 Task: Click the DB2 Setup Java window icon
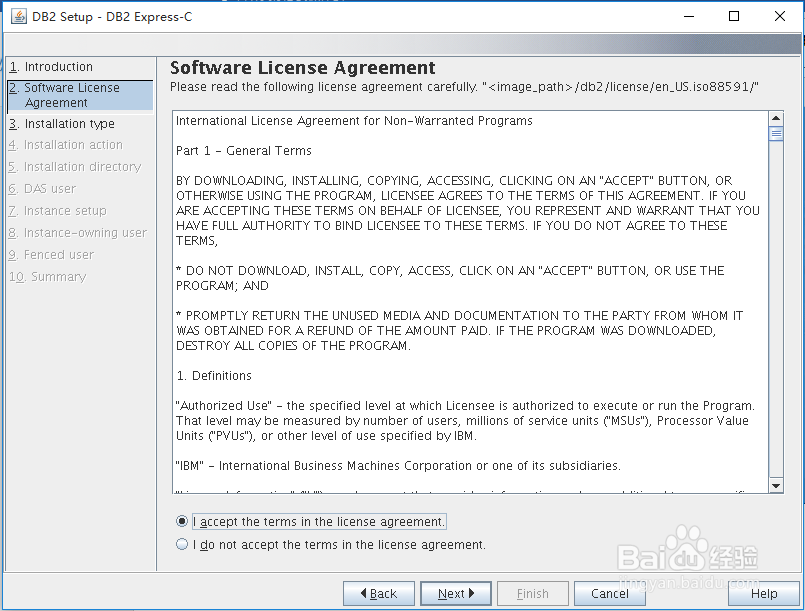point(19,17)
